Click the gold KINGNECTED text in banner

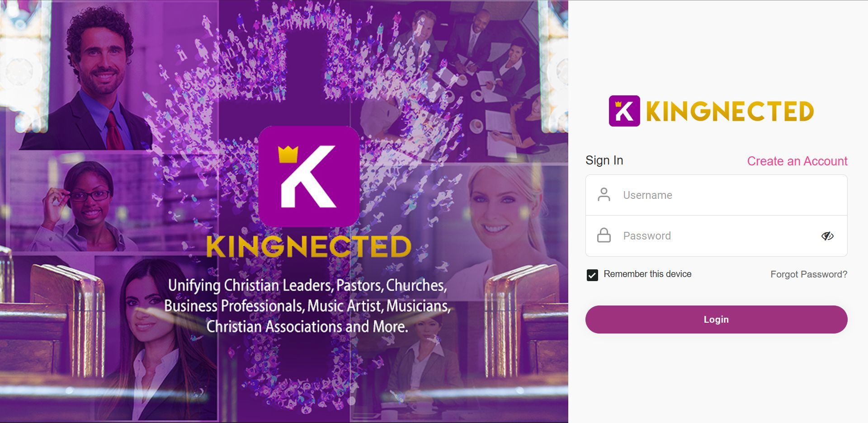coord(309,247)
